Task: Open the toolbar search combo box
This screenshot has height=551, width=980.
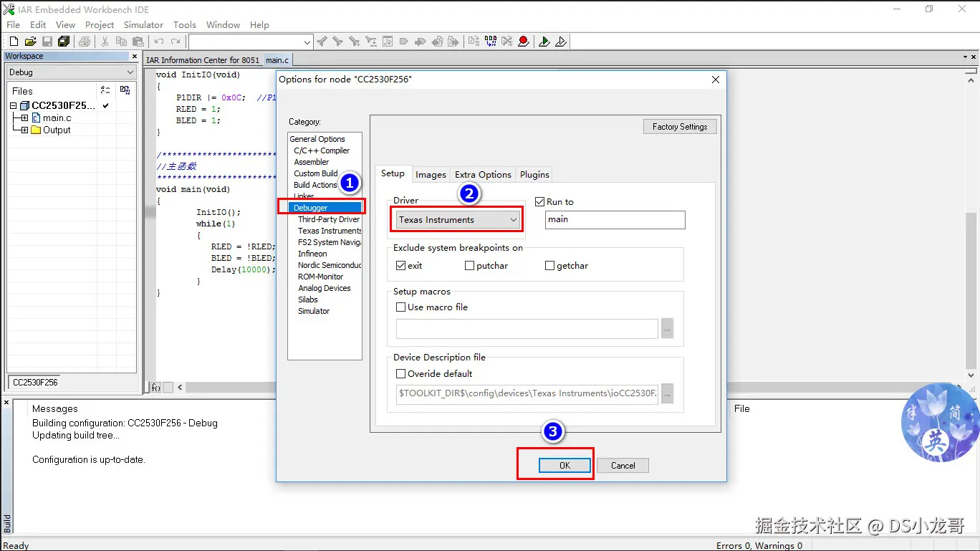Action: 251,42
